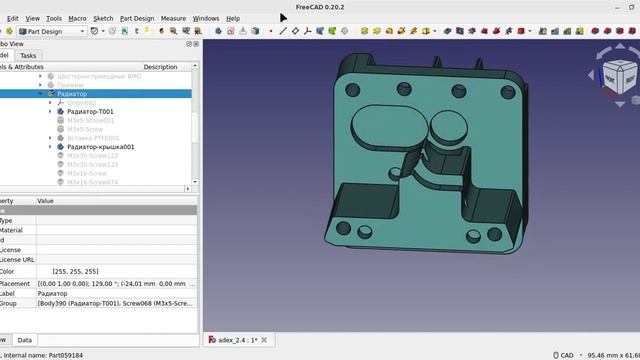The image size is (640, 360).
Task: Click the Create datum line icon
Action: [x=283, y=31]
